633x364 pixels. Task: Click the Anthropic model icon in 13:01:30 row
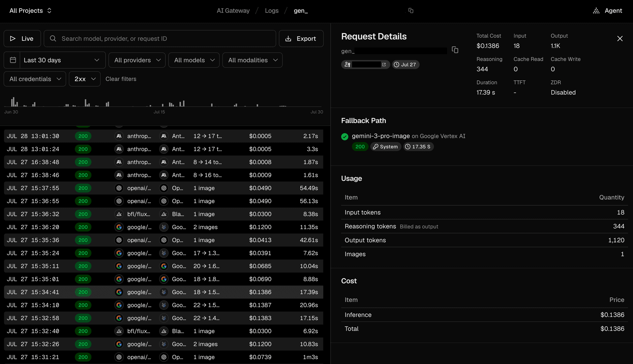(119, 136)
